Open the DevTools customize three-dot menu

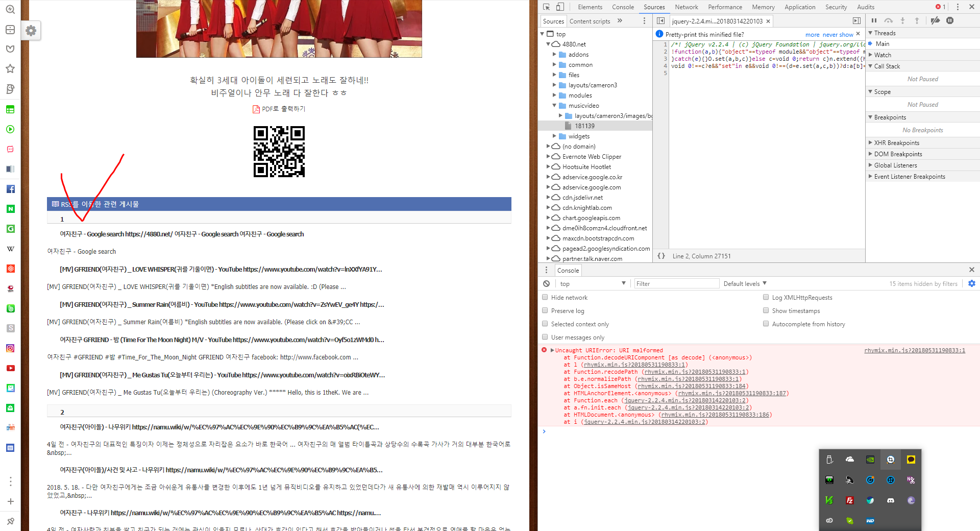tap(958, 7)
